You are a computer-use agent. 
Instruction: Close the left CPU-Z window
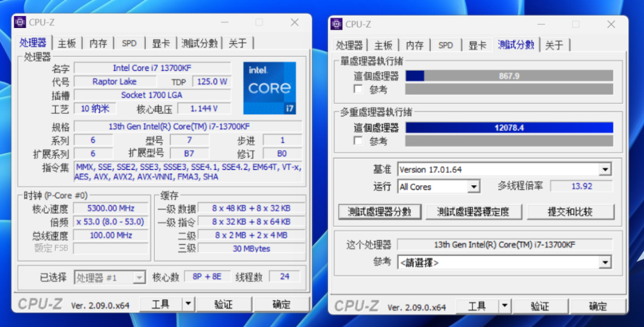point(295,22)
